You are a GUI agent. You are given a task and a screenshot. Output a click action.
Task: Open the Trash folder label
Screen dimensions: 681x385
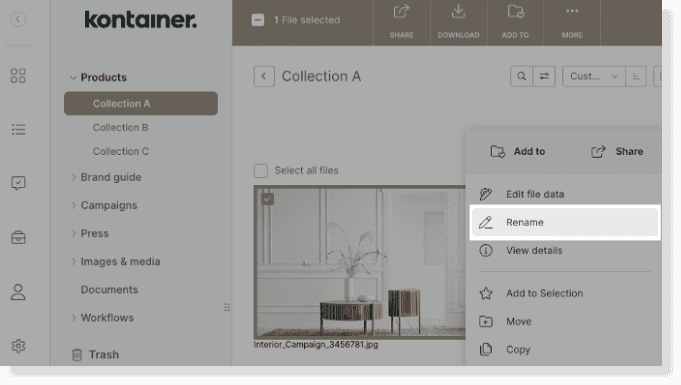pos(103,355)
